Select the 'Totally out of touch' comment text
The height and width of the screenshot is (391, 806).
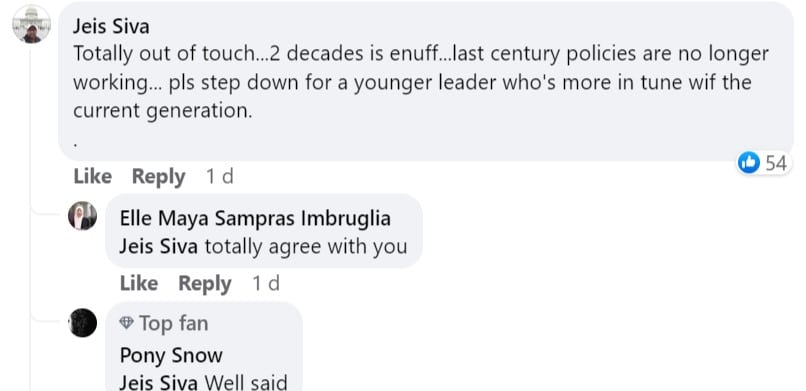tap(420, 82)
